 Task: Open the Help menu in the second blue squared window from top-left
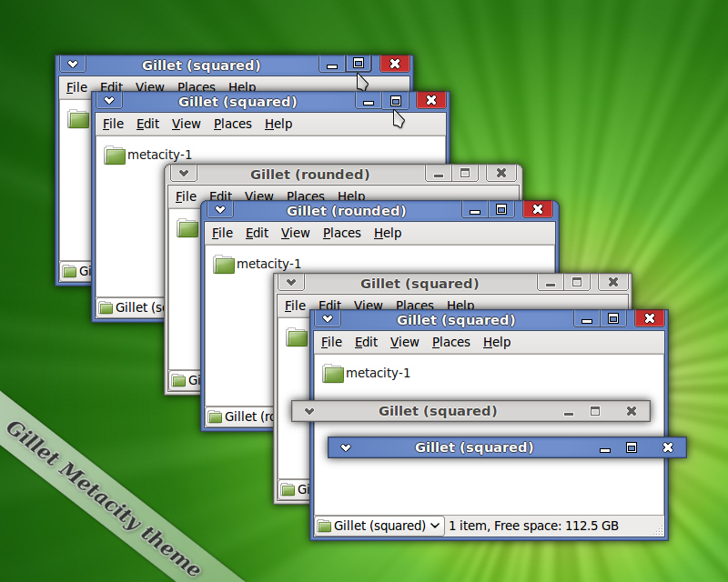click(278, 124)
